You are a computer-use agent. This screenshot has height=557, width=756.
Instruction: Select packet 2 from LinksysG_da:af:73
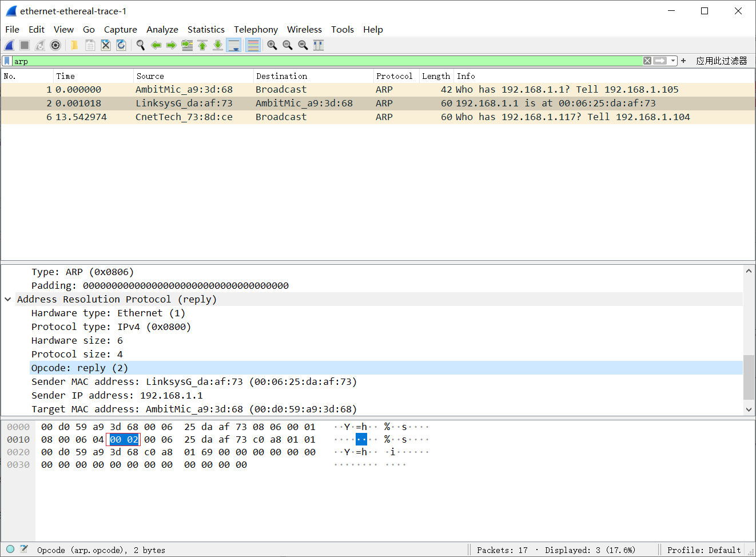(x=377, y=104)
